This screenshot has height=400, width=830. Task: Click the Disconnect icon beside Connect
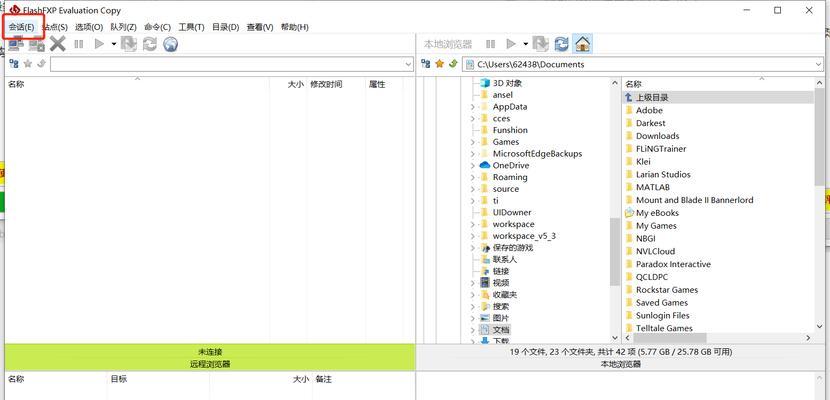[37, 44]
